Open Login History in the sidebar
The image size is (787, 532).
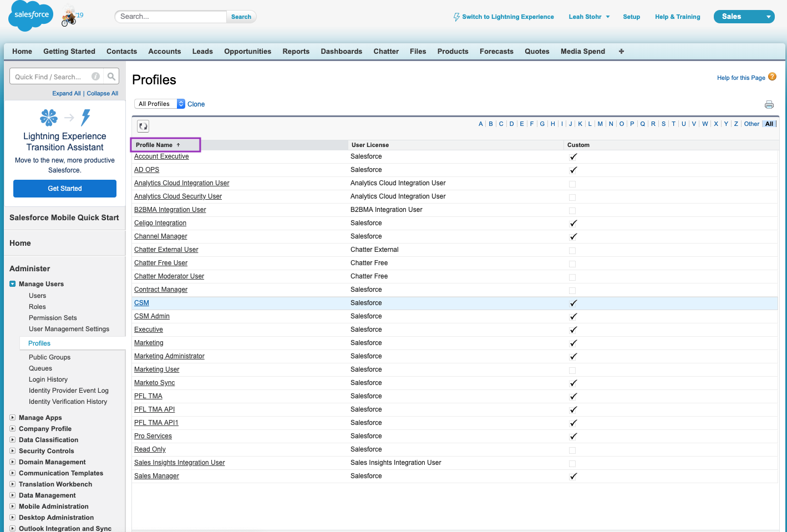(x=48, y=379)
